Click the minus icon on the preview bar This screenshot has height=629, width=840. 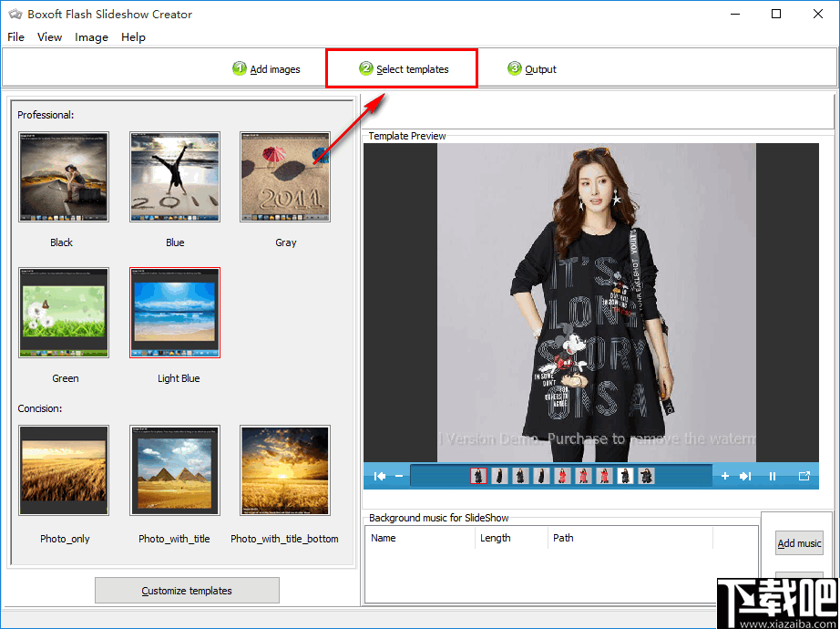(x=398, y=476)
